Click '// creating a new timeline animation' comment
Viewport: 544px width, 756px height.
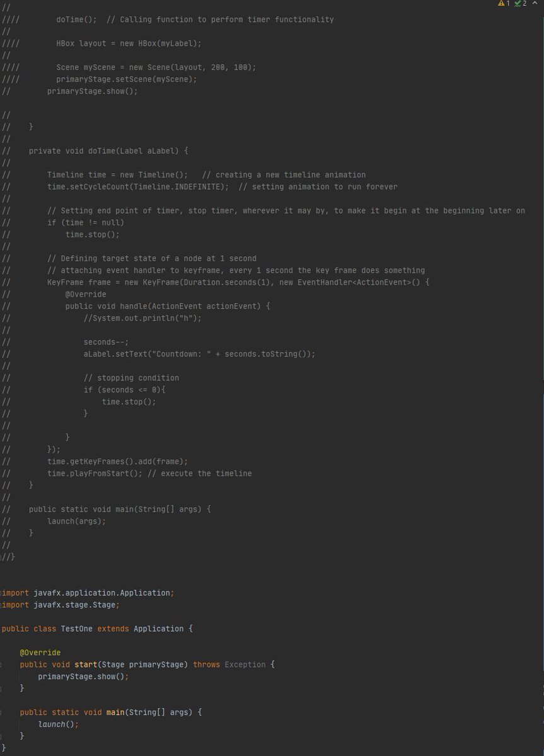click(x=284, y=175)
